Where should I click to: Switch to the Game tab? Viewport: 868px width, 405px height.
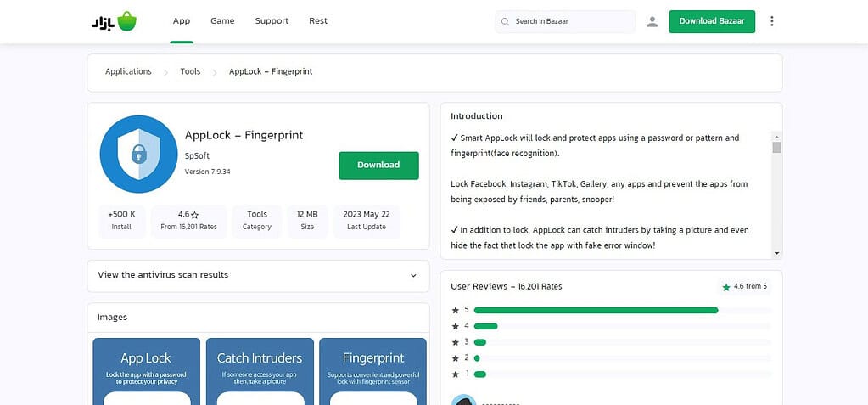tap(222, 21)
